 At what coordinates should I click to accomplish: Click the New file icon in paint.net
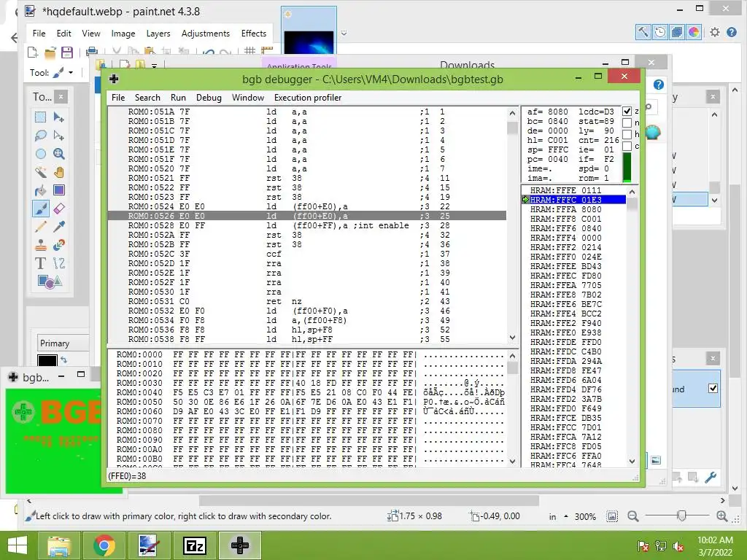(x=33, y=52)
